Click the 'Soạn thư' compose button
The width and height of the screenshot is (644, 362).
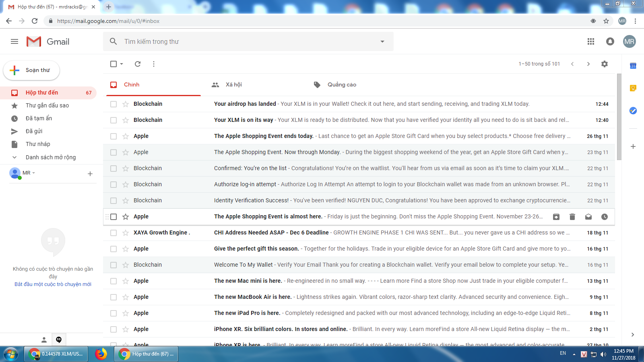click(32, 70)
